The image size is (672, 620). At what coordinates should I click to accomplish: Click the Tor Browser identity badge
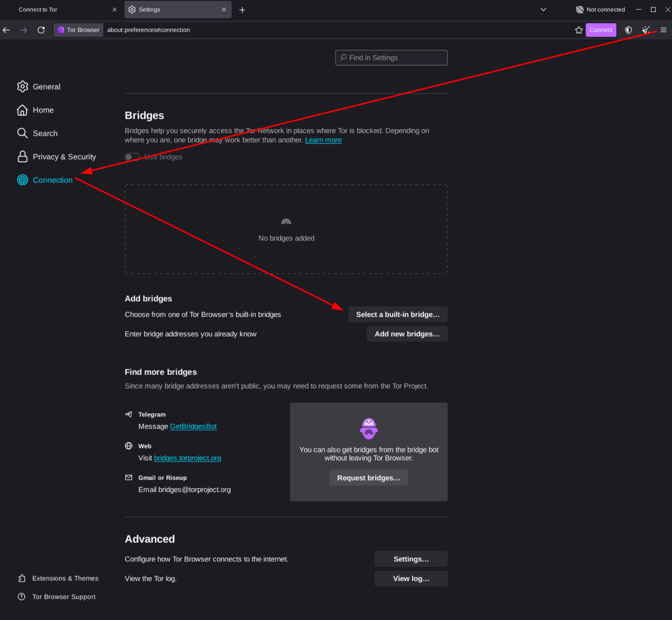[x=78, y=30]
